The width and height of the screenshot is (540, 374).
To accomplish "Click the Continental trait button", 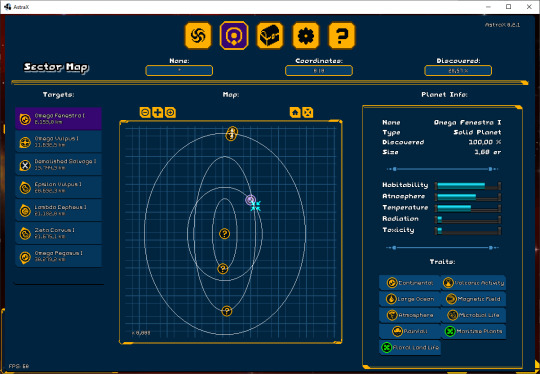I will pyautogui.click(x=410, y=283).
